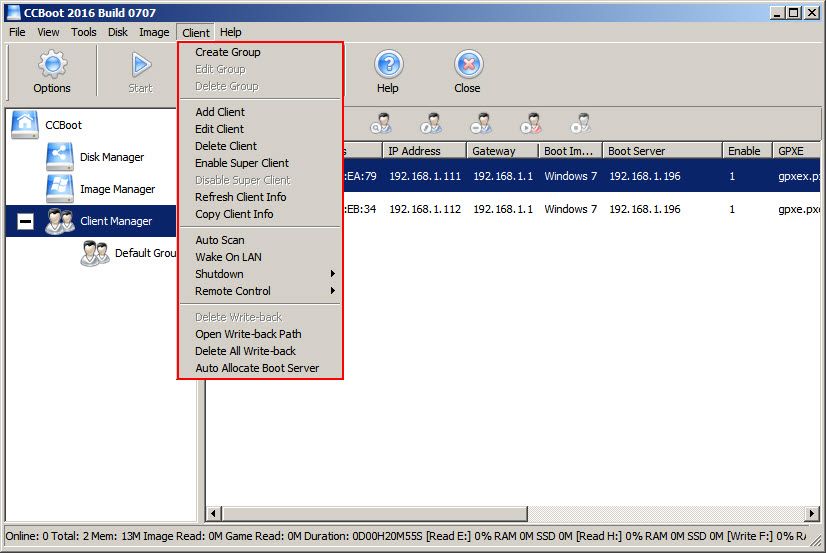
Task: Expand the Shutdown submenu arrow
Action: 332,274
